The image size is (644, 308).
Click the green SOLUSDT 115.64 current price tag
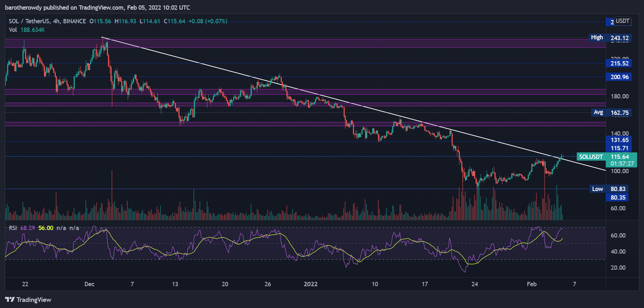point(606,157)
